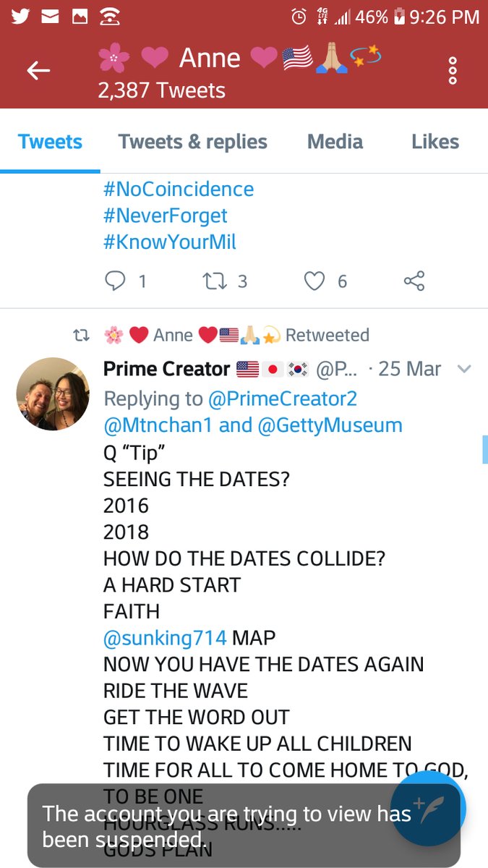Viewport: 488px width, 868px height.
Task: Switch to Tweets & replies tab
Action: pyautogui.click(x=193, y=142)
